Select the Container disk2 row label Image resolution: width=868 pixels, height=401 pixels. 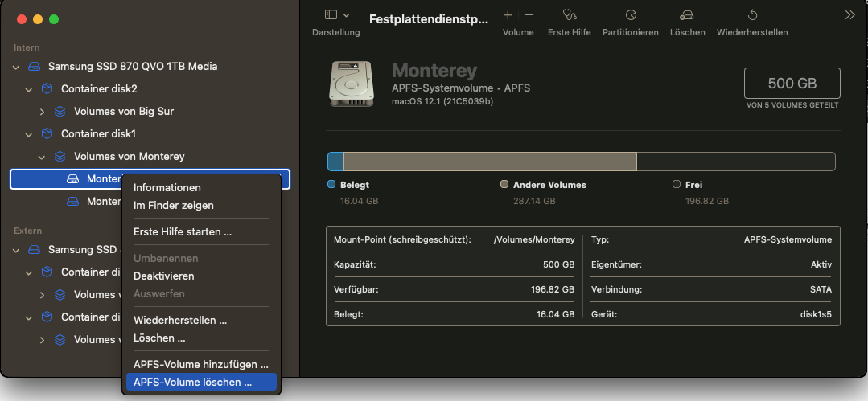tap(98, 88)
